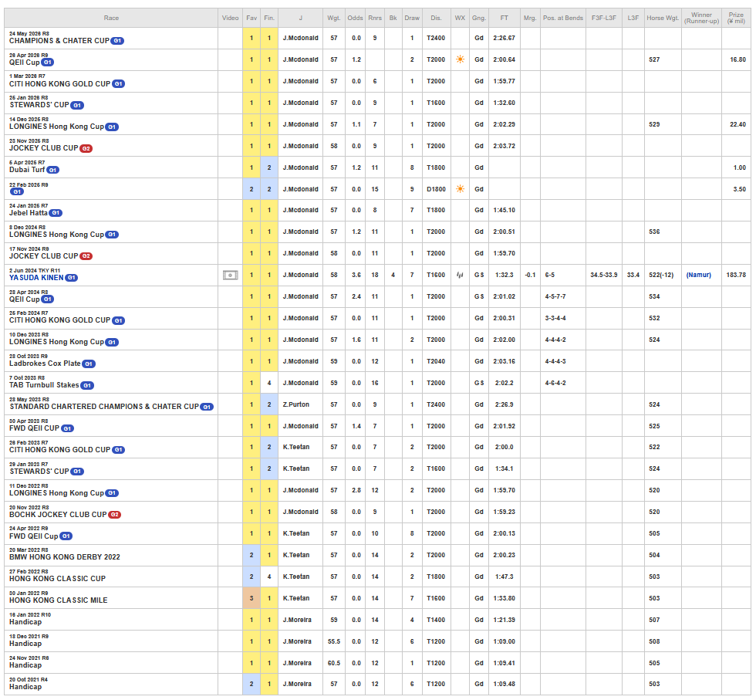Click the G2 badge beside Jockey Club Cup Nov 2025
The height and width of the screenshot is (700, 756).
pyautogui.click(x=86, y=149)
